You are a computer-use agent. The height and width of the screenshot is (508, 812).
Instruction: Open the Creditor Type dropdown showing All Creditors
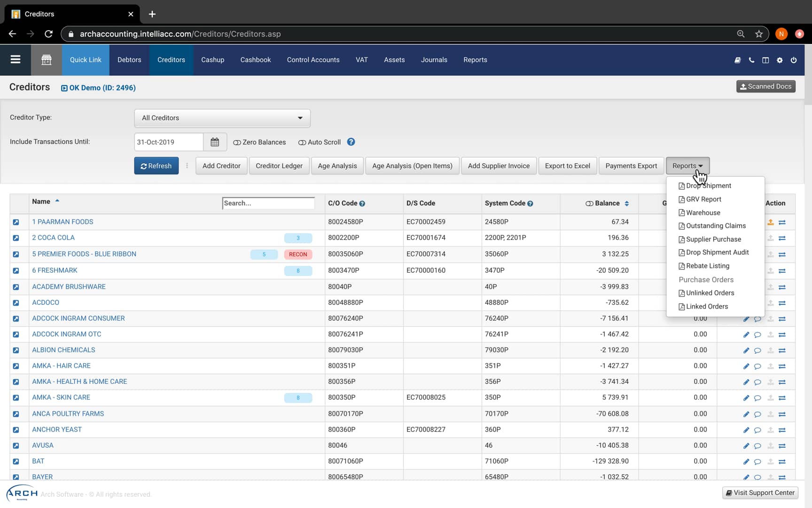click(x=221, y=118)
